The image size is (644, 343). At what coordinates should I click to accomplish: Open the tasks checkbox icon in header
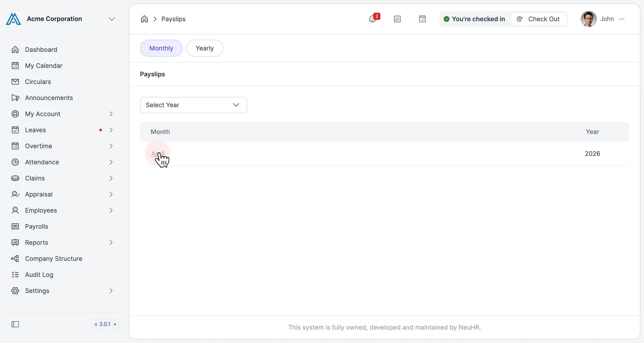397,19
